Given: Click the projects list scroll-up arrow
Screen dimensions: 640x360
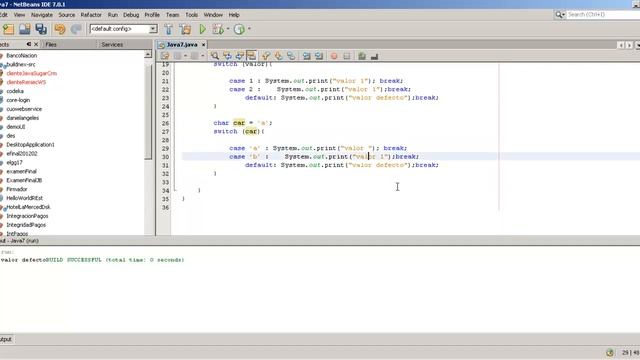Looking at the screenshot, I should [148, 54].
